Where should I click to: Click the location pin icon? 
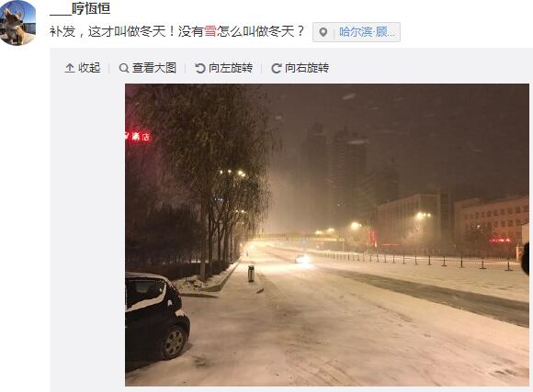[323, 32]
